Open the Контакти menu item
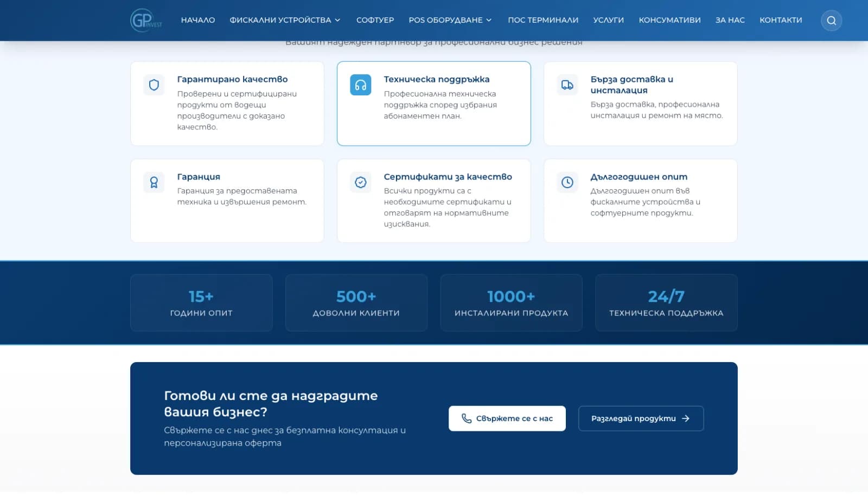Screen dimensions: 868x497 pyautogui.click(x=781, y=20)
